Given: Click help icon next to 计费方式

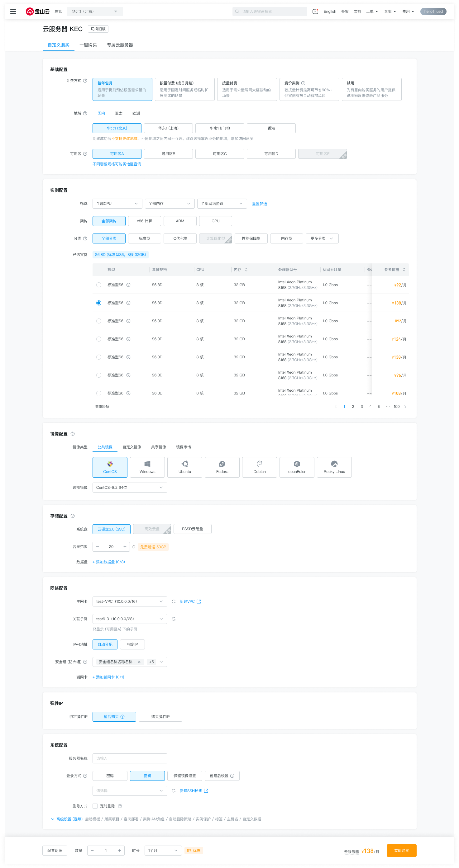Looking at the screenshot, I should (x=85, y=81).
